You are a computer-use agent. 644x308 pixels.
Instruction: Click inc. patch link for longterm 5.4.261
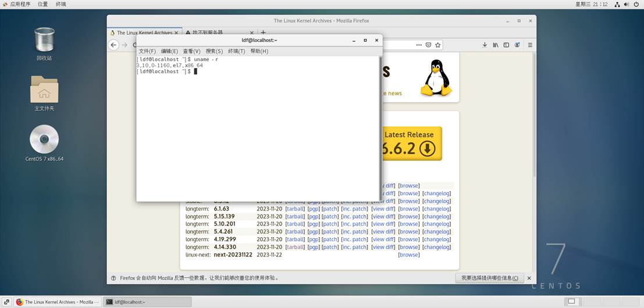(x=354, y=232)
